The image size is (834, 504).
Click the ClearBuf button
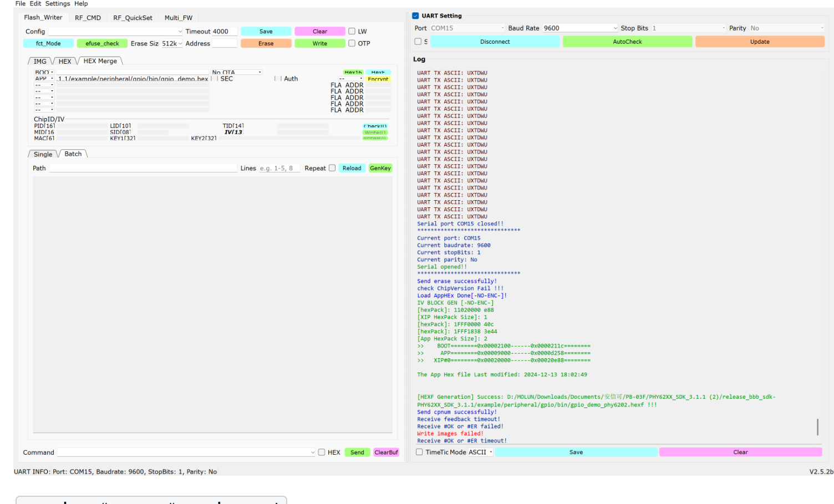[x=387, y=452]
